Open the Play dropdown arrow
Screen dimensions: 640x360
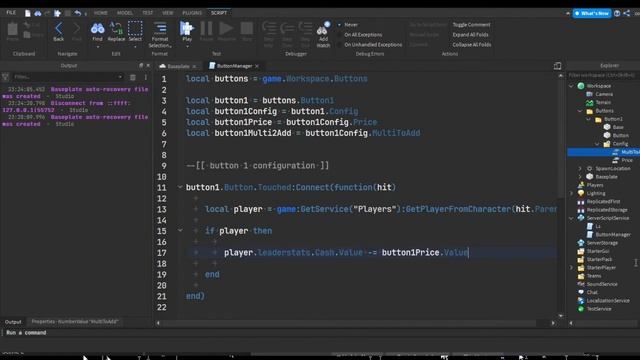click(x=187, y=47)
